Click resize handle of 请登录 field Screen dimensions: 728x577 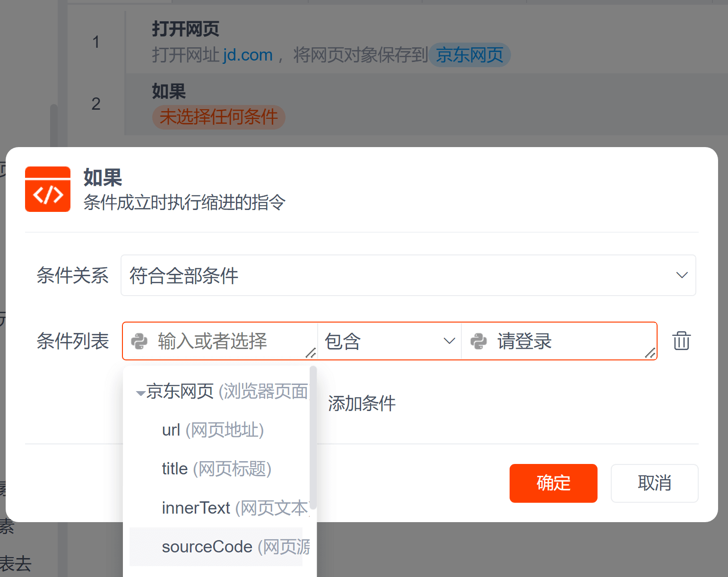pos(650,353)
